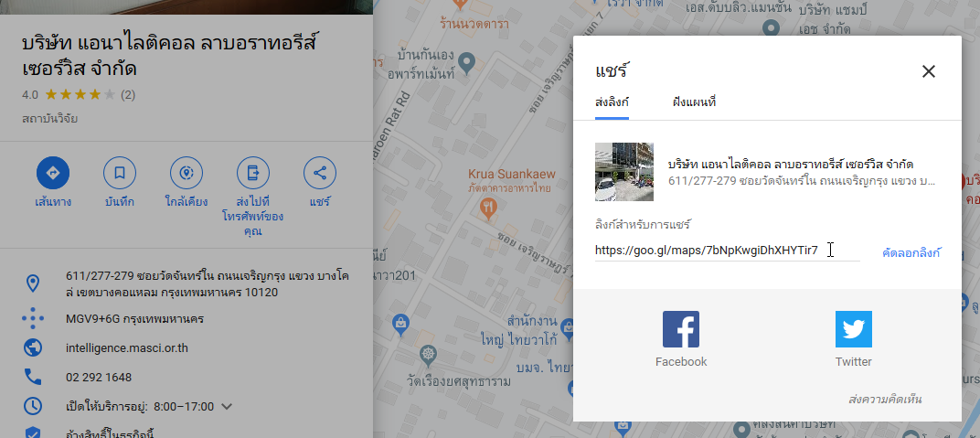Click plus code MGV9+6G กรุงเทพมหานคร
The height and width of the screenshot is (438, 980).
(x=134, y=318)
